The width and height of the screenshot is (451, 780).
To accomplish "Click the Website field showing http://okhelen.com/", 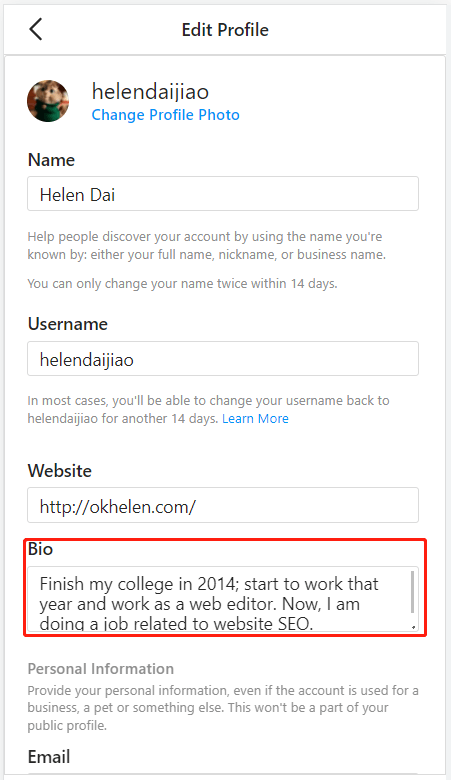I will [223, 505].
